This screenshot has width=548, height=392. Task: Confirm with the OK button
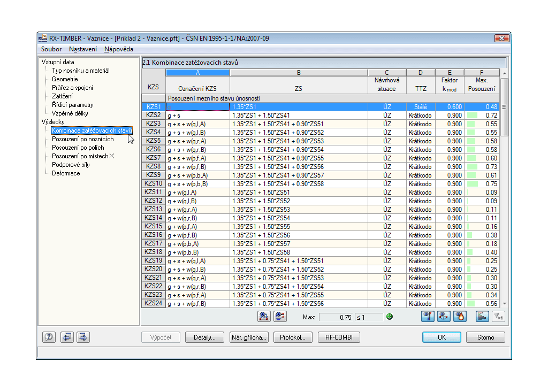pyautogui.click(x=442, y=337)
